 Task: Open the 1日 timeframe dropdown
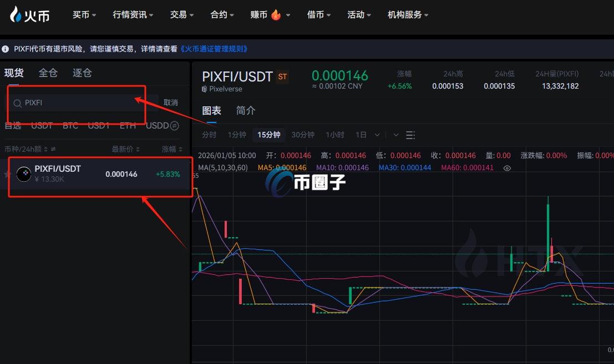(377, 135)
